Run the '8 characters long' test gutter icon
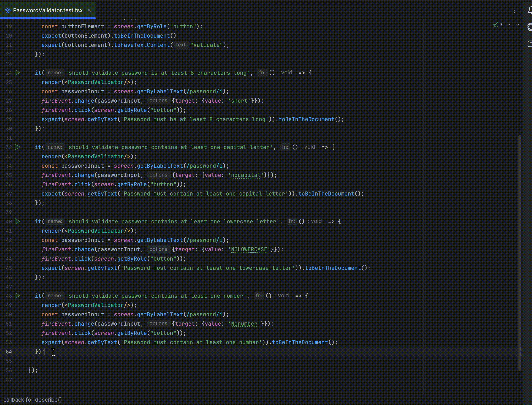Screen dimensions: 532x405 pos(17,73)
